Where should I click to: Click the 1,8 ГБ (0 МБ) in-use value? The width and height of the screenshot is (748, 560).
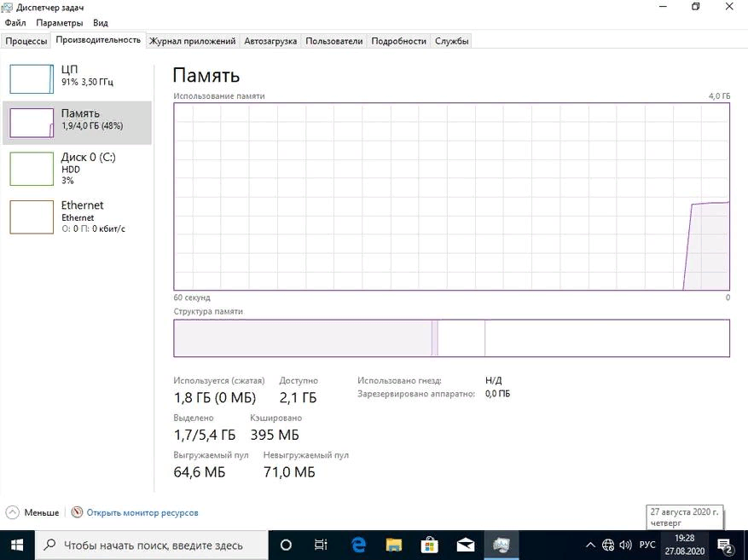[215, 397]
